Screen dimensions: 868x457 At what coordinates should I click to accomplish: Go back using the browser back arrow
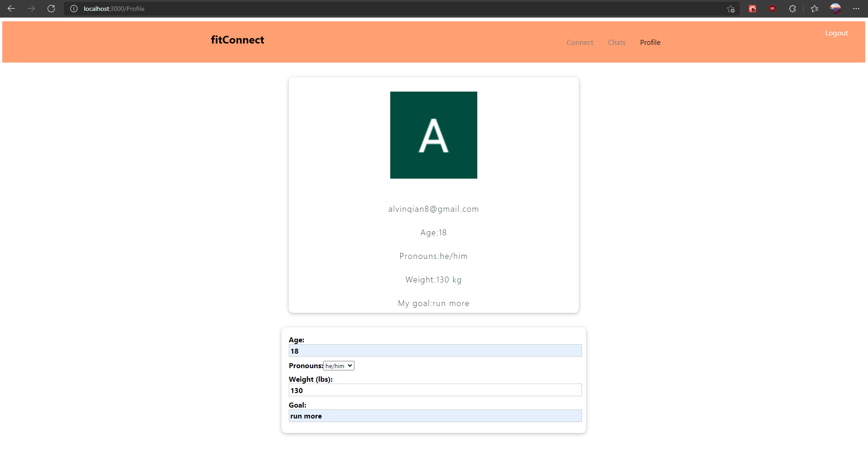click(11, 9)
